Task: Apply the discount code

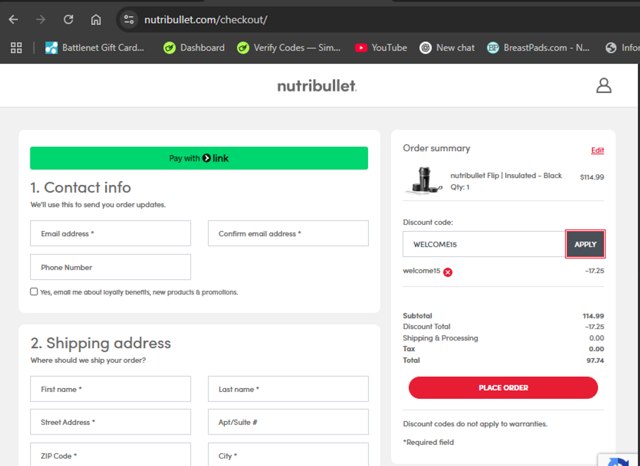Action: [x=585, y=244]
